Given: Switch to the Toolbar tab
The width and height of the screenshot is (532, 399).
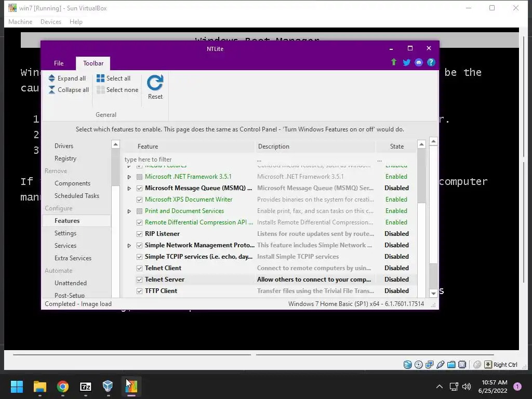Looking at the screenshot, I should point(93,63).
